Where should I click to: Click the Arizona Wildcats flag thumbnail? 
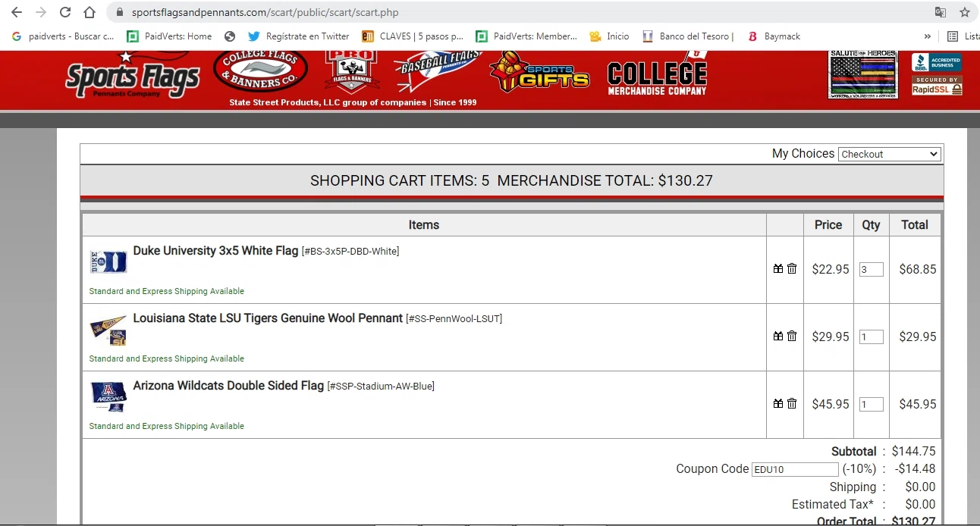(108, 397)
